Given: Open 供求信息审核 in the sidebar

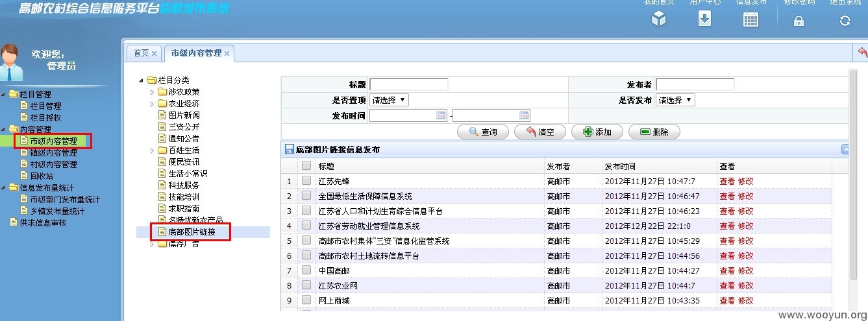Looking at the screenshot, I should click(43, 223).
